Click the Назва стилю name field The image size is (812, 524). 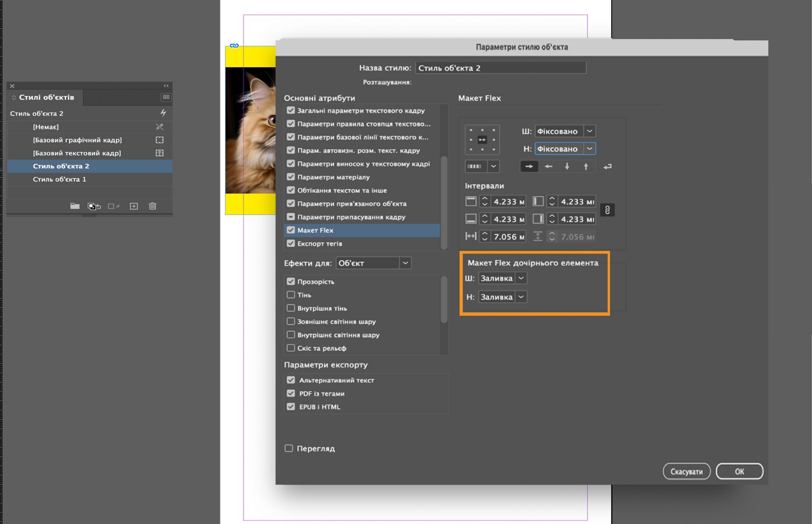500,68
